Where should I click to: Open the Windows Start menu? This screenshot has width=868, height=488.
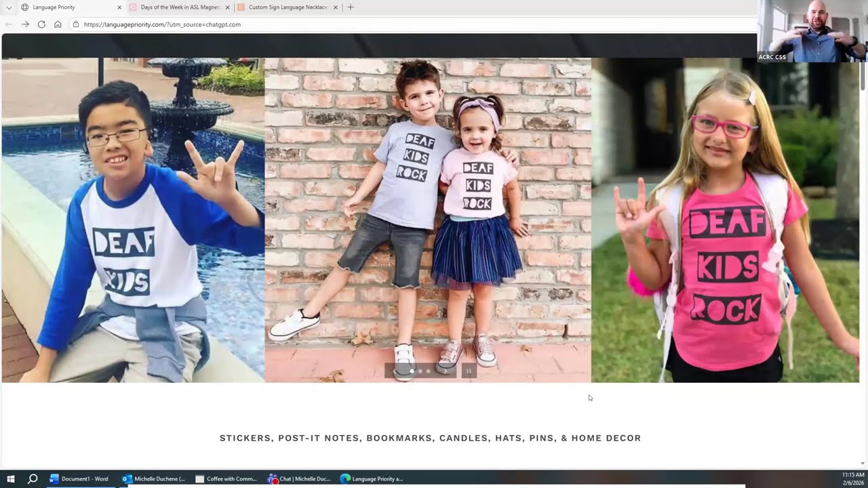pos(11,479)
